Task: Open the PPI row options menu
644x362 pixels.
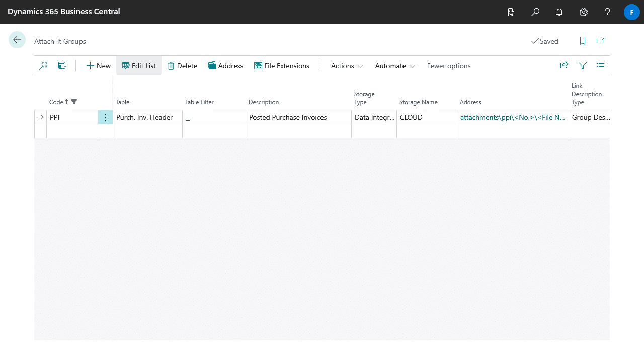Action: pyautogui.click(x=105, y=117)
